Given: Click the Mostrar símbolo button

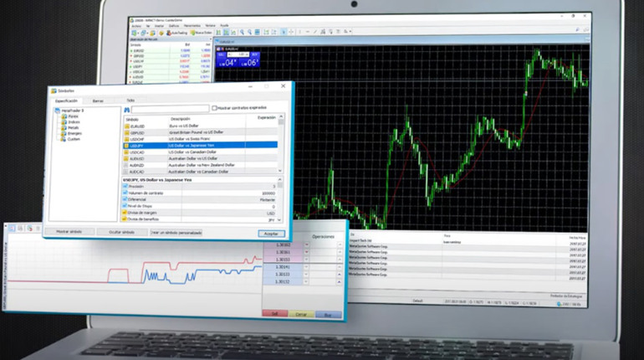Looking at the screenshot, I should 69,232.
